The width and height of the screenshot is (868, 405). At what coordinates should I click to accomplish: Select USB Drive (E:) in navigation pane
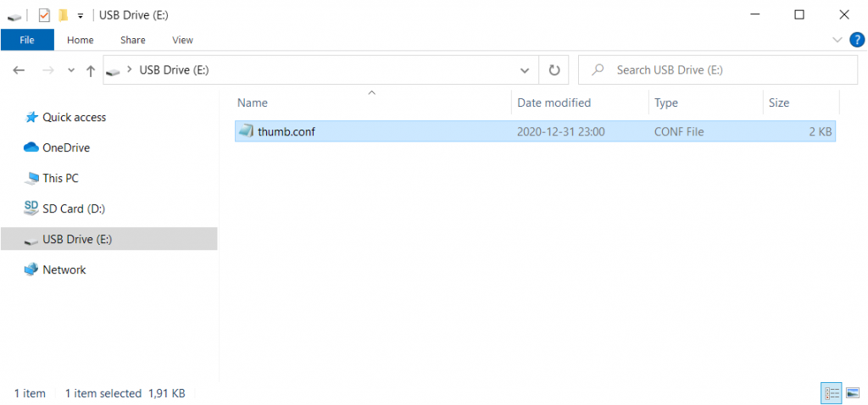(109, 239)
